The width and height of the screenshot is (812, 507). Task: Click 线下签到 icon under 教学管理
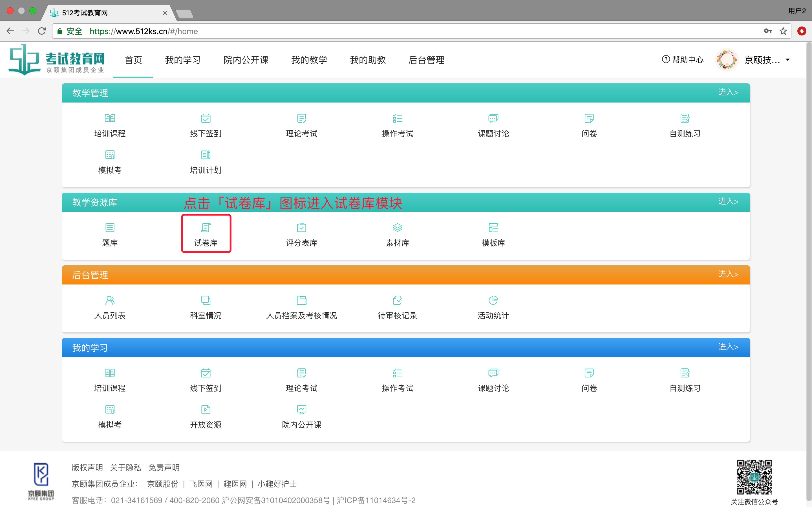[x=206, y=125]
